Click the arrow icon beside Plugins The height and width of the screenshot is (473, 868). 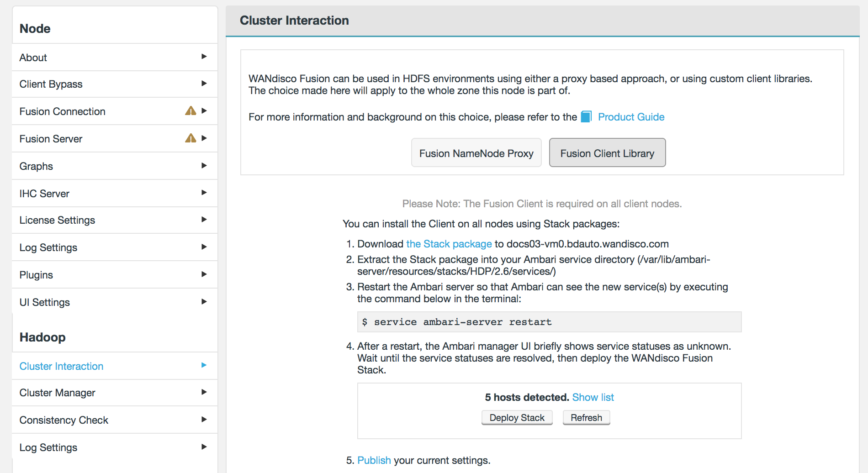click(x=204, y=274)
